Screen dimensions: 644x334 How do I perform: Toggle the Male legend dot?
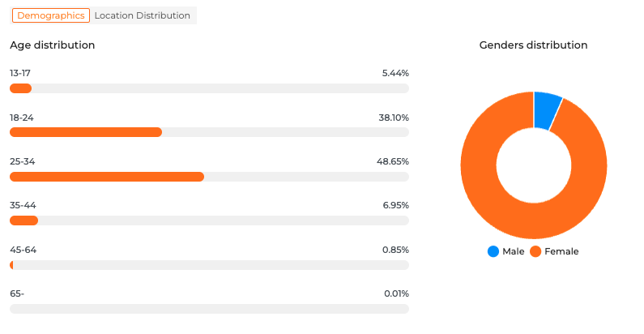point(493,251)
